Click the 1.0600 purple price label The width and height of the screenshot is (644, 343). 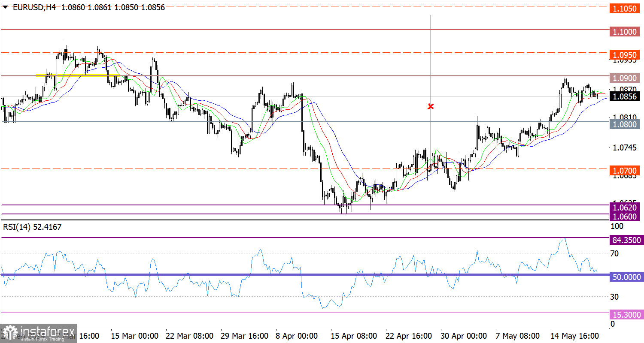[x=624, y=217]
